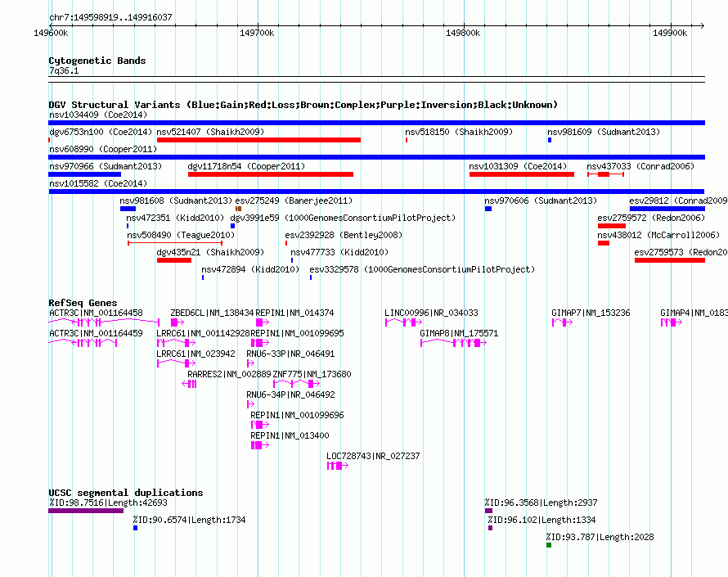Open the ACTR3C NM_001164458 gene glyph

coord(104,322)
